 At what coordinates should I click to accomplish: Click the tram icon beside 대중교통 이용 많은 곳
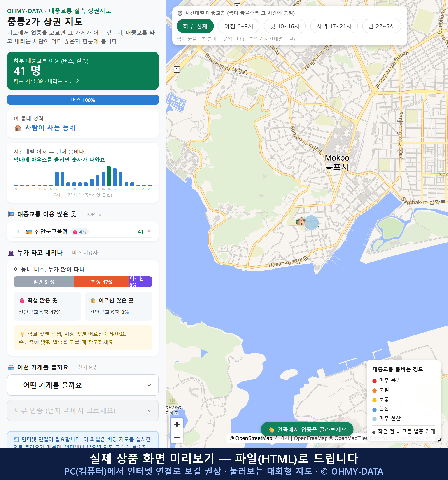point(11,214)
